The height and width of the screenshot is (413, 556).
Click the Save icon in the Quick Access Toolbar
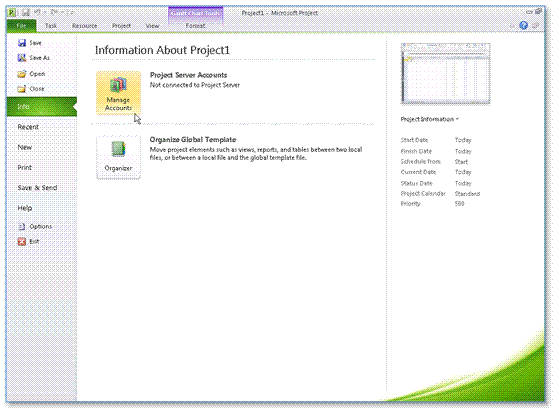pyautogui.click(x=26, y=13)
